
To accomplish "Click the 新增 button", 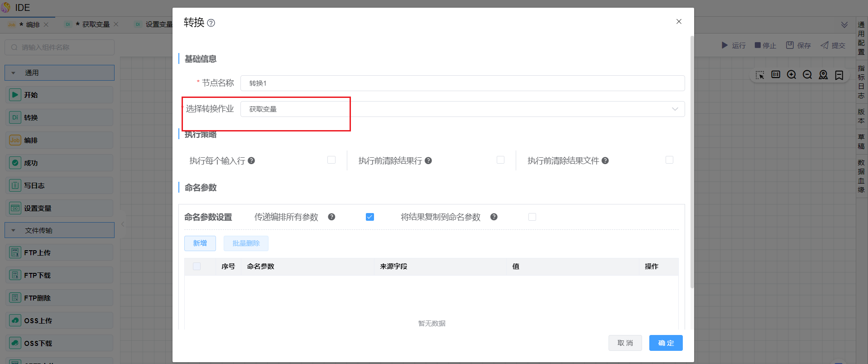I will [x=200, y=243].
